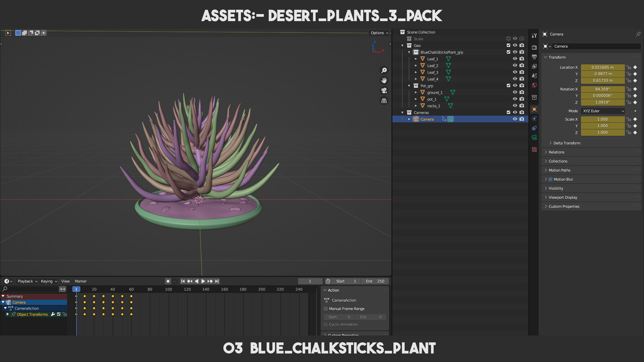Expand Leaf_3 in the outliner
644x362 pixels.
(416, 72)
